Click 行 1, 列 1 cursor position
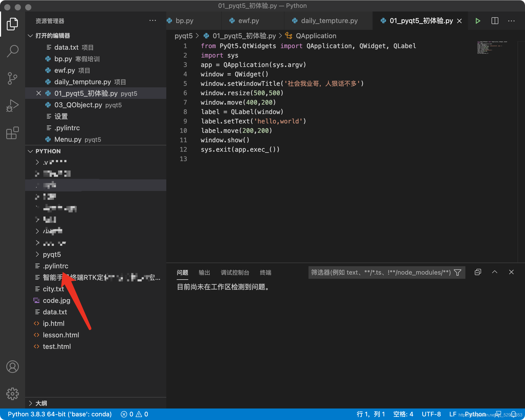Image resolution: width=525 pixels, height=420 pixels. click(371, 414)
